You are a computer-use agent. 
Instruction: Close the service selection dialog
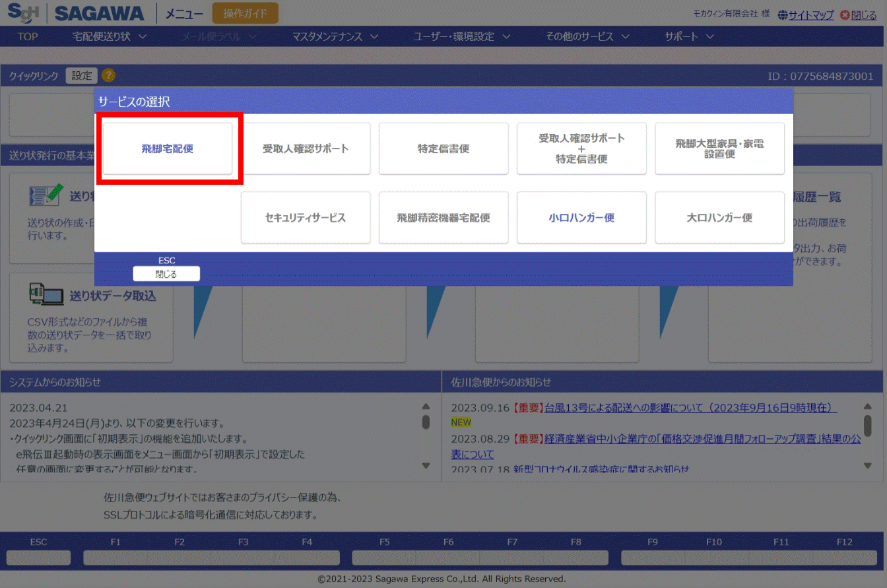(166, 274)
